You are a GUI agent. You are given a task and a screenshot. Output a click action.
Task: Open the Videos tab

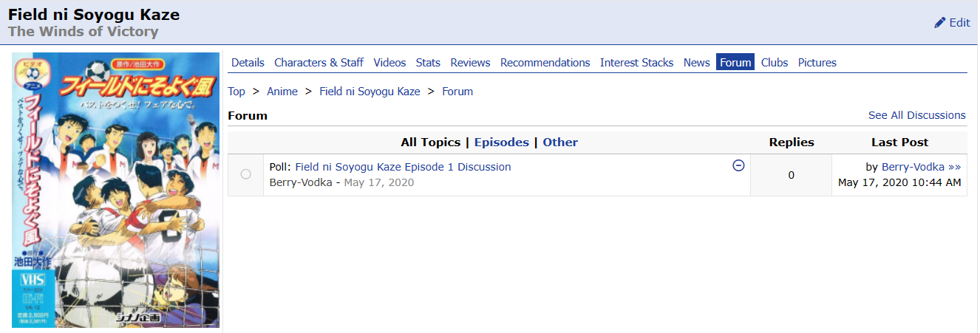tap(389, 63)
